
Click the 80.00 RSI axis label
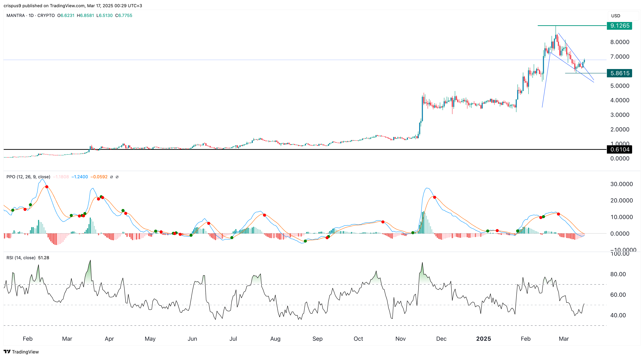click(x=618, y=274)
